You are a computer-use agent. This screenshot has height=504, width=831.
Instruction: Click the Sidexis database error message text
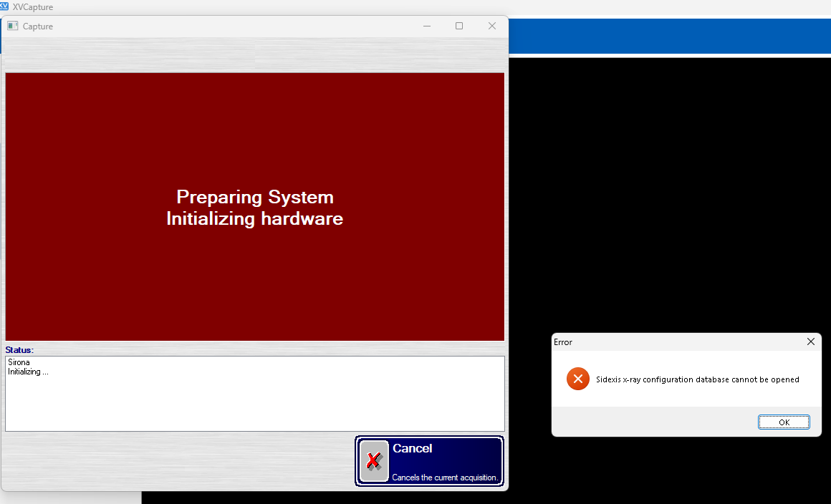pos(698,379)
